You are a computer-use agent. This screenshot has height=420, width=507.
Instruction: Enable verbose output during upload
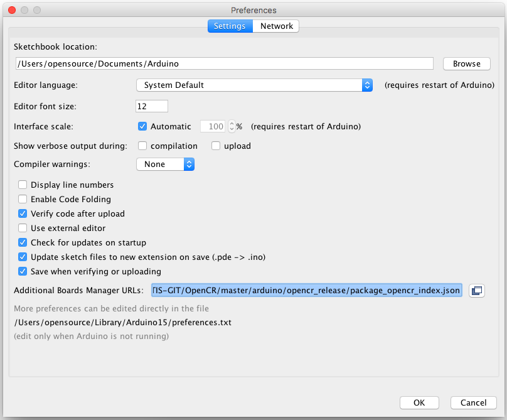pos(216,146)
